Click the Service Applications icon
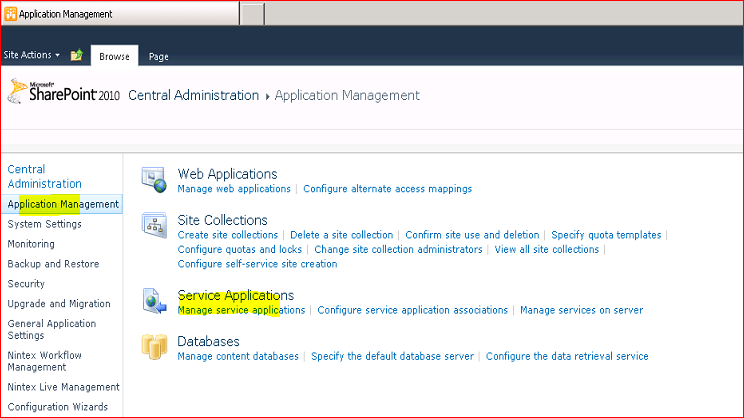The width and height of the screenshot is (744, 418). (154, 301)
